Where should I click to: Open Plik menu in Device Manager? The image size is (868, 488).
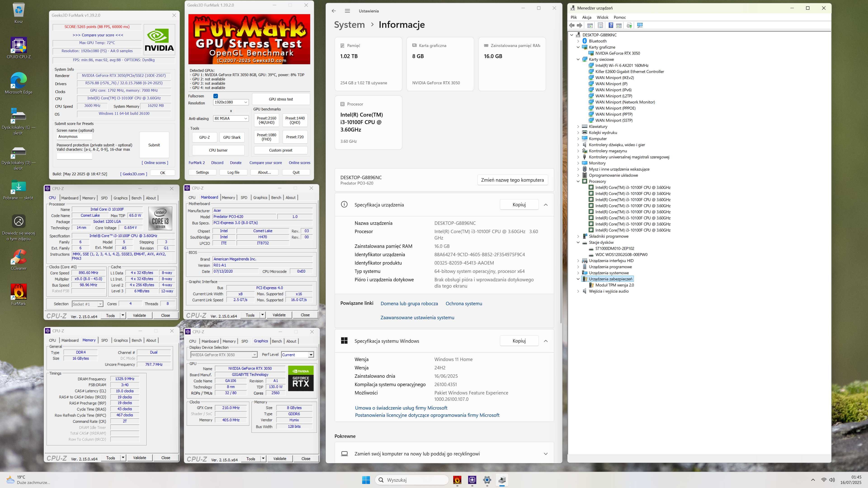click(x=573, y=17)
